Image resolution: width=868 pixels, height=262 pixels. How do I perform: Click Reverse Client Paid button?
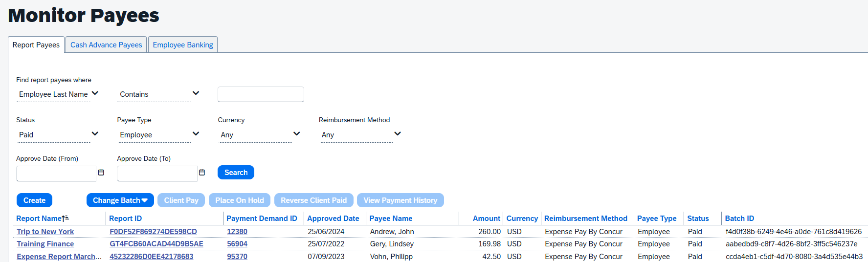coord(314,200)
